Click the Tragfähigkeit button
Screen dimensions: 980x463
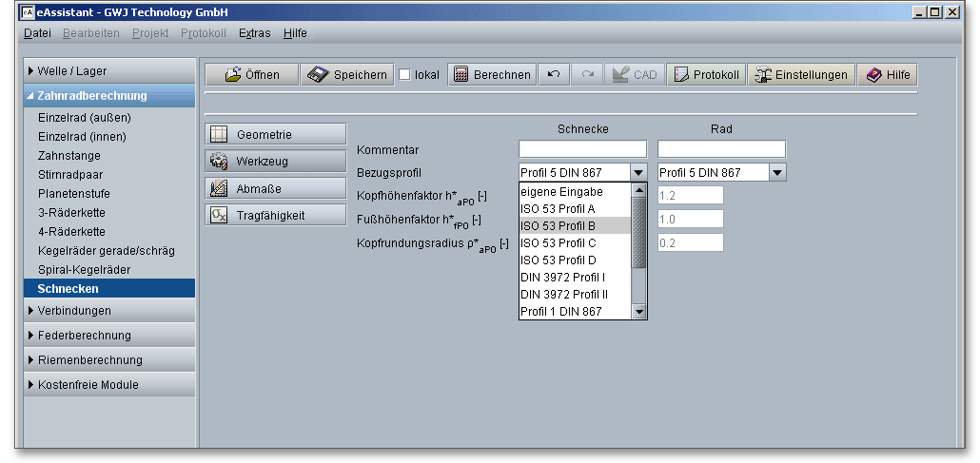pyautogui.click(x=276, y=215)
